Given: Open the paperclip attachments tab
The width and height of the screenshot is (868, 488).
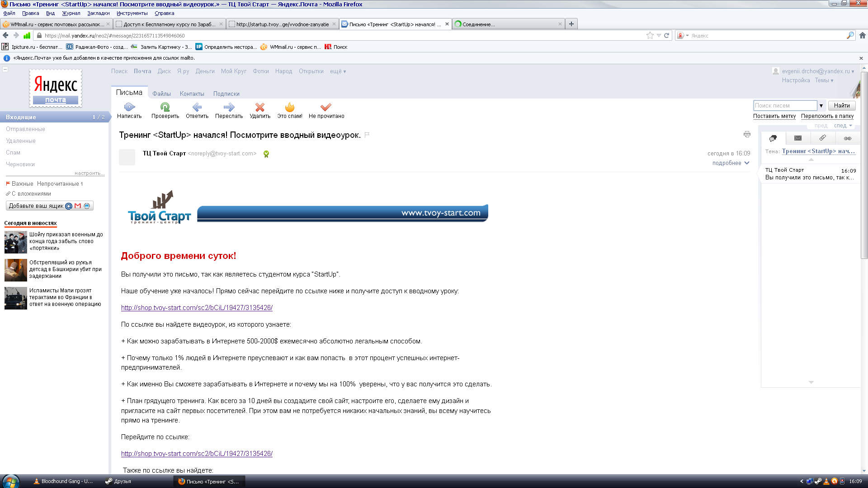Looking at the screenshot, I should click(x=823, y=138).
